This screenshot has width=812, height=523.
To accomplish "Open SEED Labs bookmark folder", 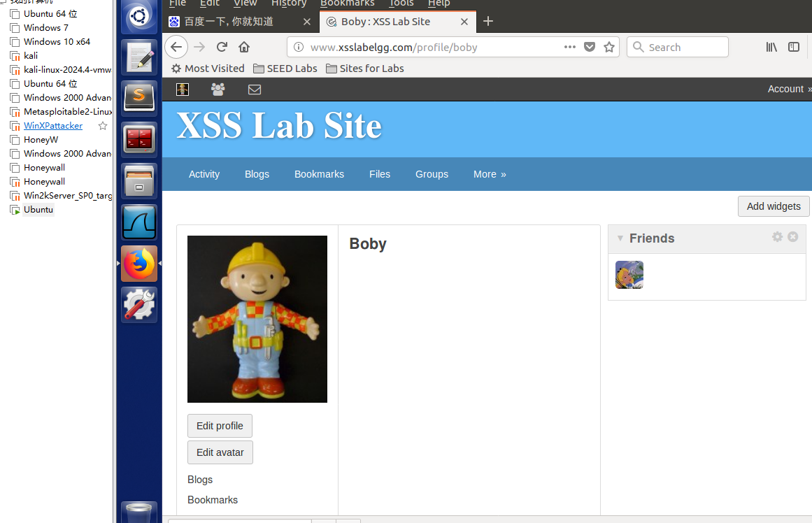I will (285, 69).
